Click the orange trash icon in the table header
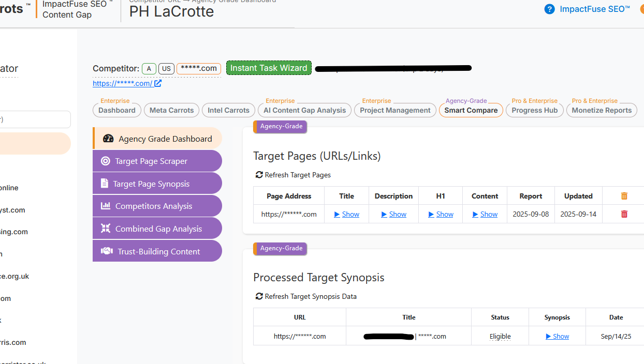Image resolution: width=644 pixels, height=364 pixels. click(624, 196)
